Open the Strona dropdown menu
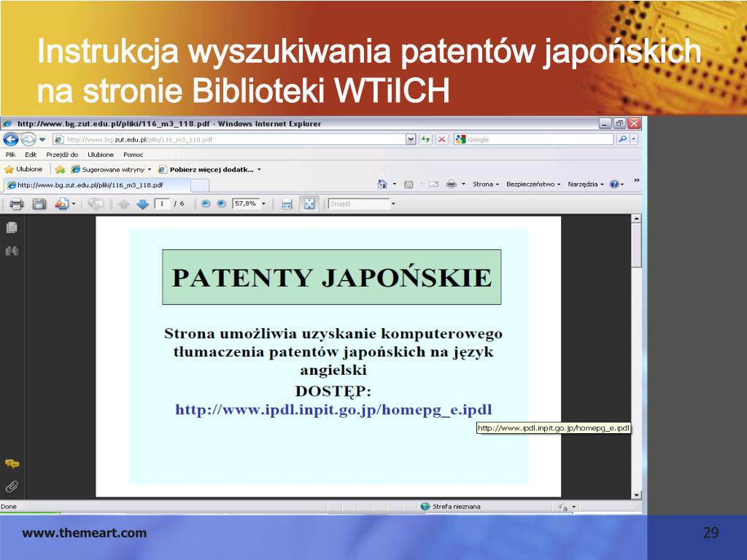 485,184
